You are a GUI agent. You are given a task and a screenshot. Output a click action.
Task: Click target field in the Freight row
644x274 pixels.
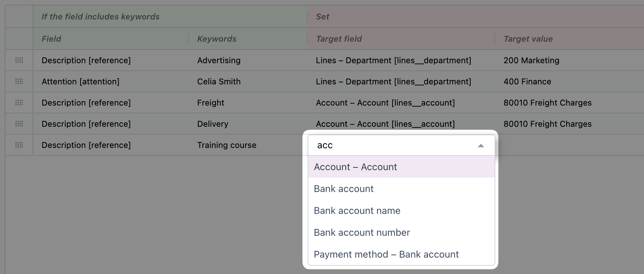click(401, 102)
